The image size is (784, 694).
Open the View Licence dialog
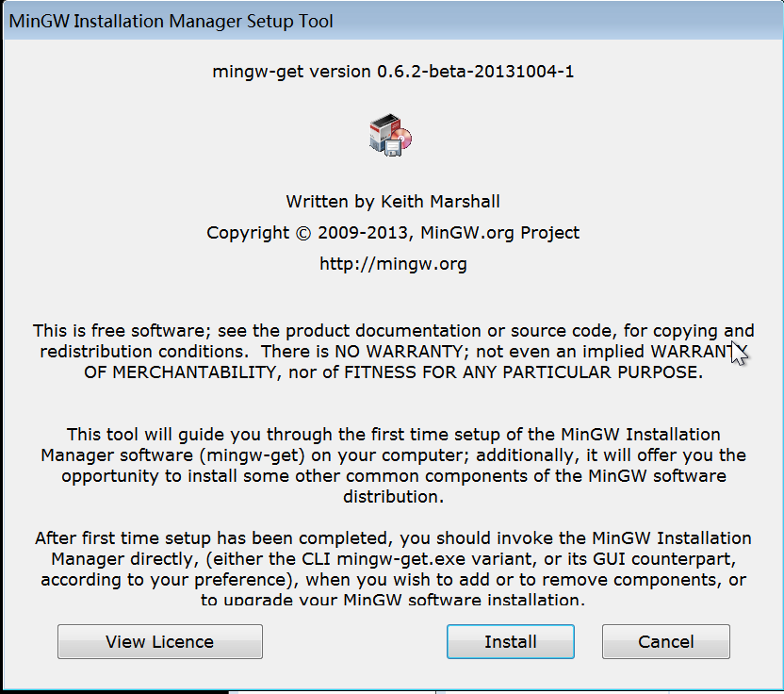(x=159, y=641)
